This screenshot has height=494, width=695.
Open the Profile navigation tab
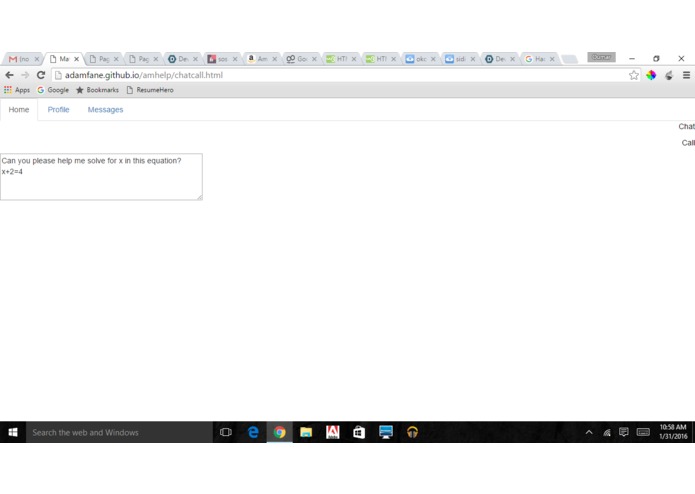tap(59, 109)
